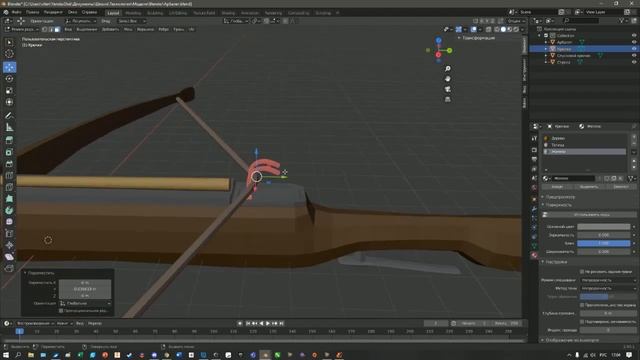640x360 pixels.
Task: Hide the selected highlighted object in outliner
Action: [634, 49]
